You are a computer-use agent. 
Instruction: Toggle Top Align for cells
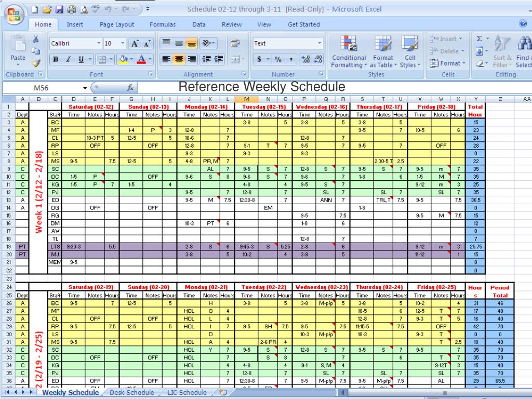166,43
